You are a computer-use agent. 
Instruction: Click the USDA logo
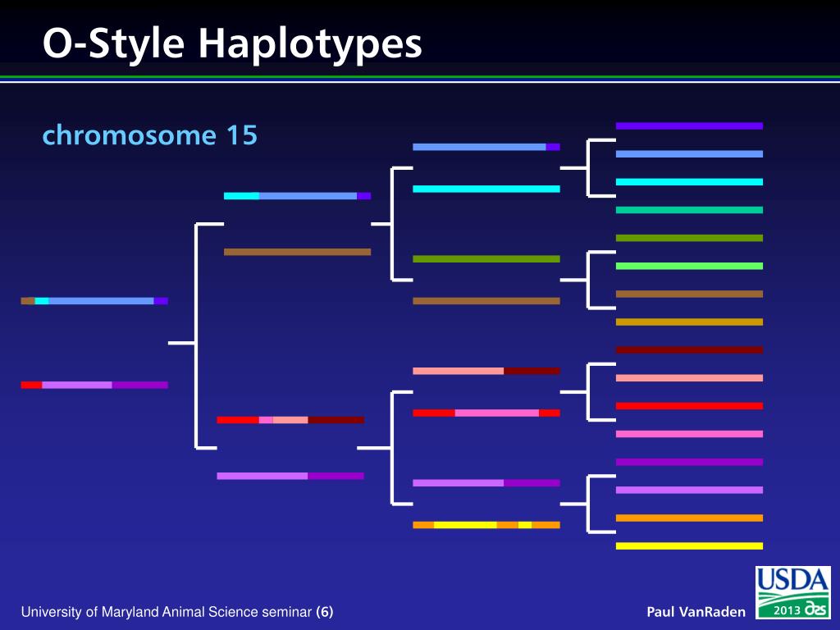tap(793, 592)
